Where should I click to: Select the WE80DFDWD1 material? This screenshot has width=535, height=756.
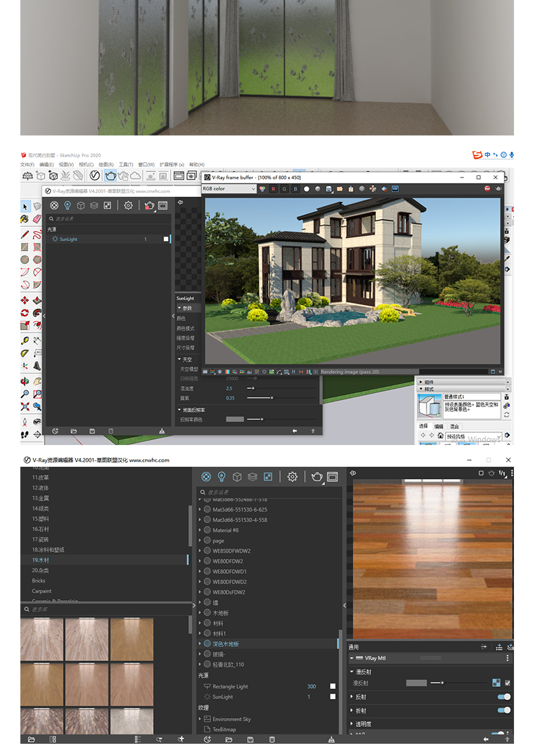pyautogui.click(x=230, y=571)
